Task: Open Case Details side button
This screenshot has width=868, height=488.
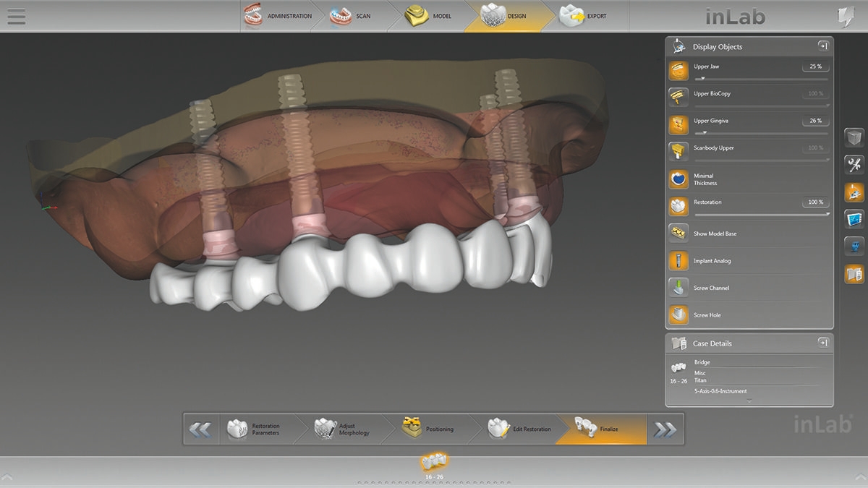Action: (x=854, y=274)
